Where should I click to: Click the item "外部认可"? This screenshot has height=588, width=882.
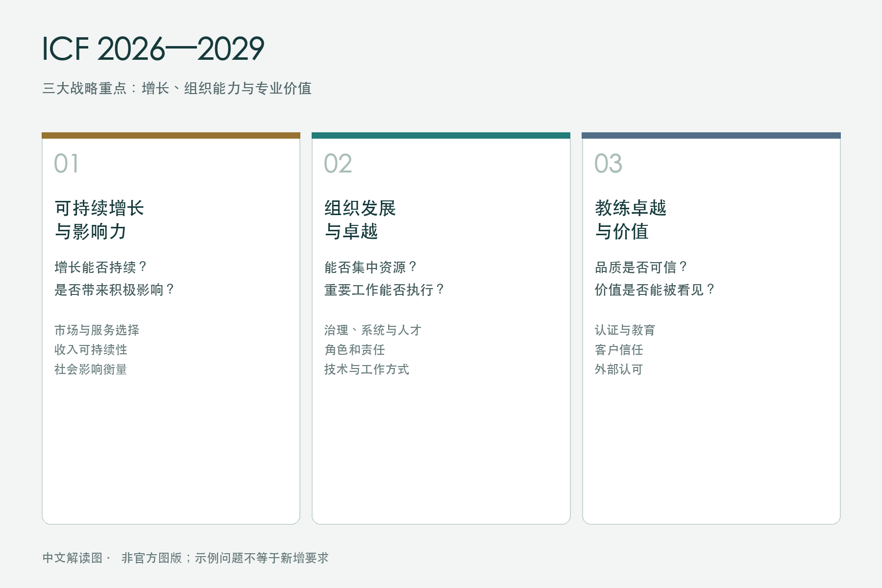(x=619, y=369)
